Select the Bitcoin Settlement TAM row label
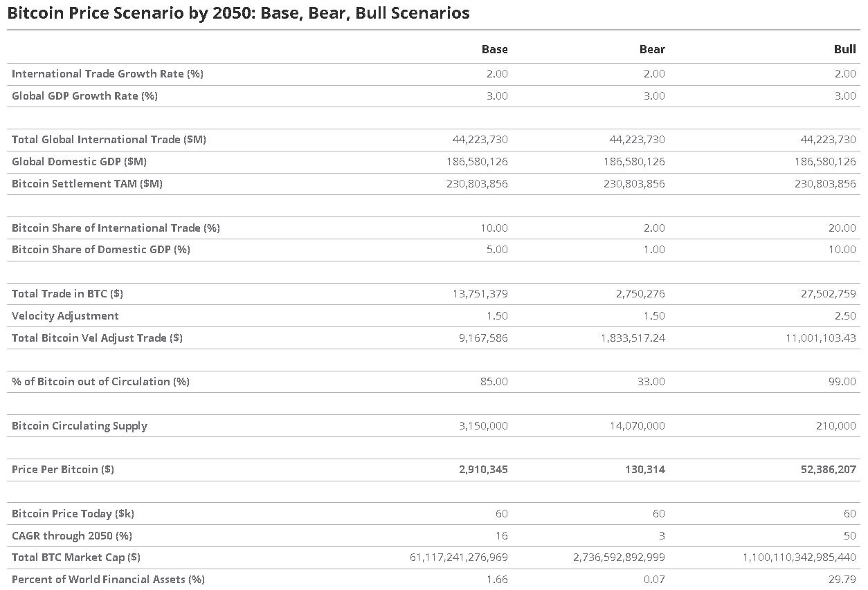Screen dimensions: 868x590 tap(87, 184)
